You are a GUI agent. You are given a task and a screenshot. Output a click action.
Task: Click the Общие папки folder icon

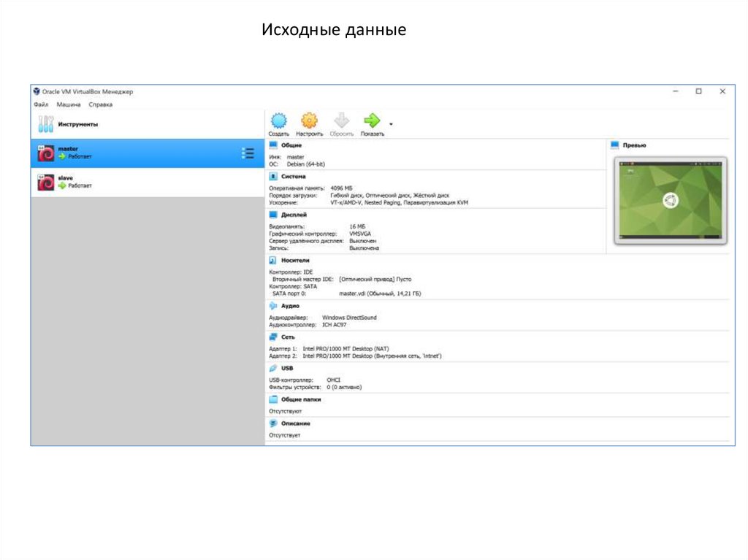[273, 399]
